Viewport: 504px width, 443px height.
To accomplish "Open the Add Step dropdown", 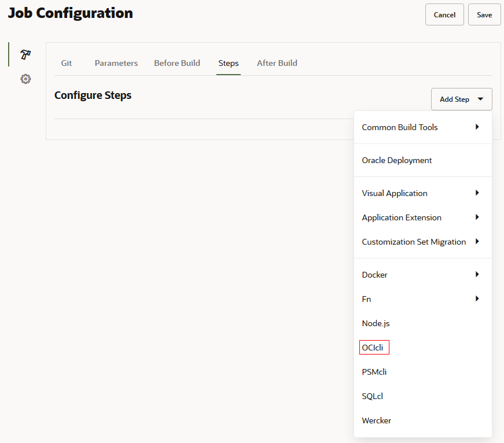I will [461, 99].
